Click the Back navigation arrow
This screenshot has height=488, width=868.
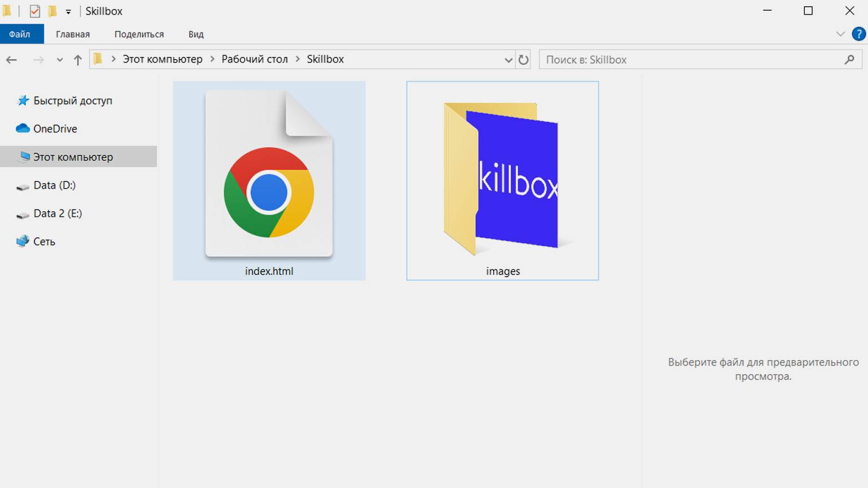(11, 60)
